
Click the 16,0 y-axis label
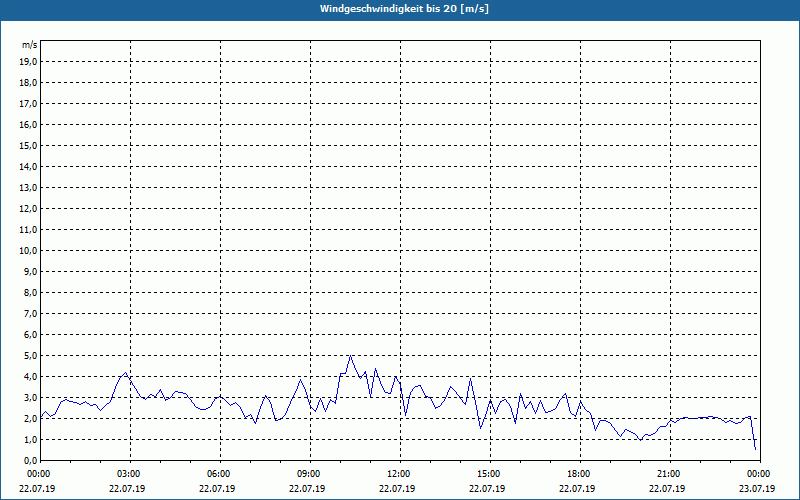point(28,124)
